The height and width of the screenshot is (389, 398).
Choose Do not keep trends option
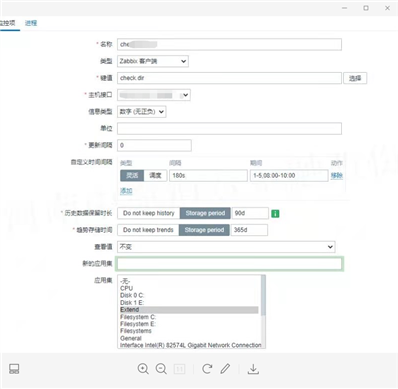pyautogui.click(x=148, y=230)
